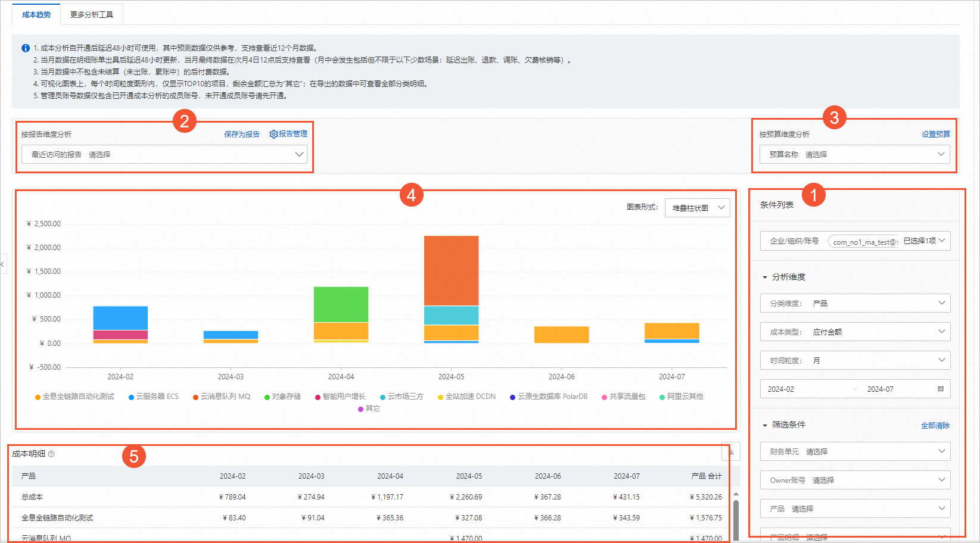Open the 分类维度 dropdown
This screenshot has height=543, width=980.
pyautogui.click(x=855, y=303)
